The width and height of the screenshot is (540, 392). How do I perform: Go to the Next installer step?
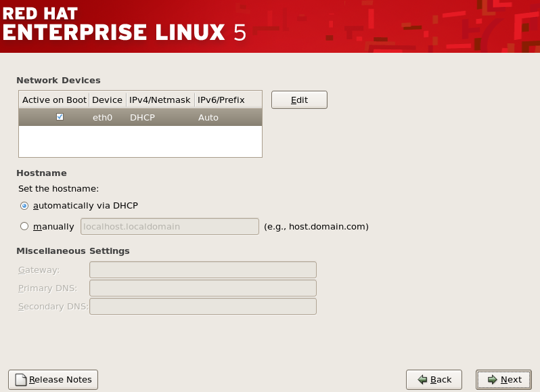(x=503, y=380)
